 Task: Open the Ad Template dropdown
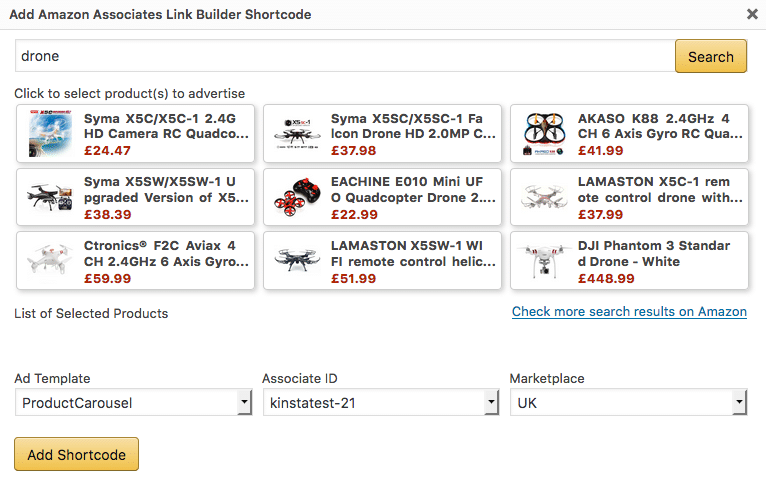click(132, 403)
